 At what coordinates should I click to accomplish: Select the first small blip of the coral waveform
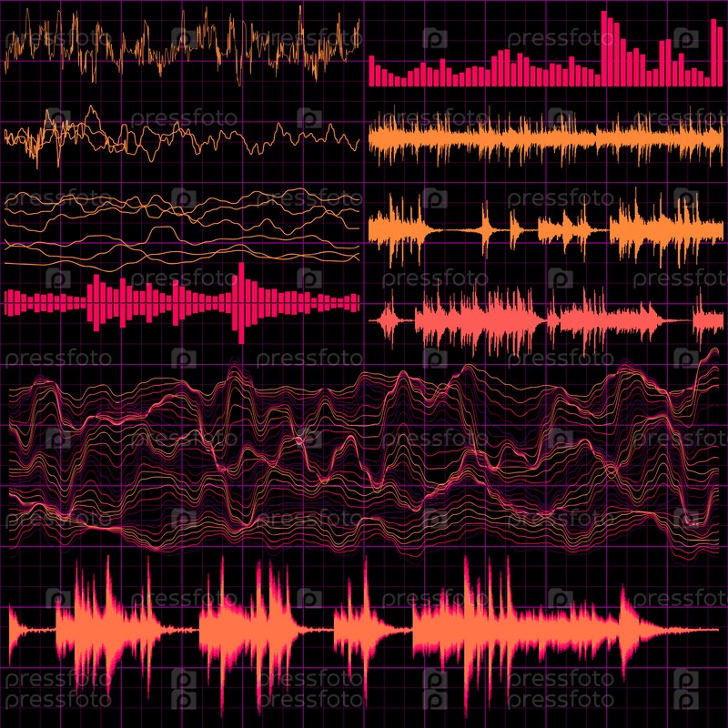click(x=389, y=319)
